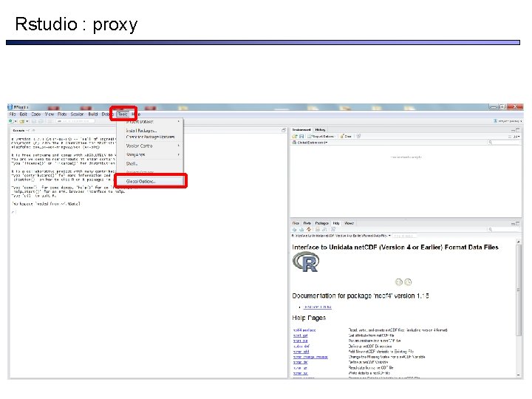
Task: Click the Find in Topic field
Action: (x=404, y=236)
